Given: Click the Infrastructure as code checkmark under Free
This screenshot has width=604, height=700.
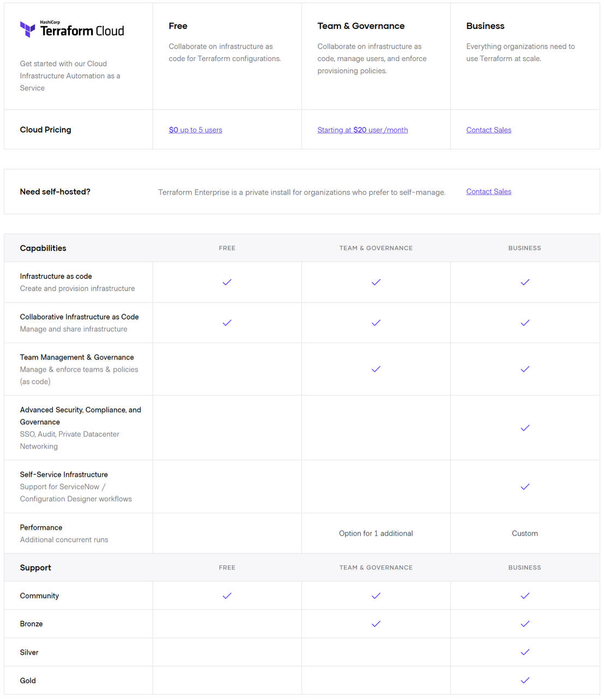Looking at the screenshot, I should pos(227,282).
